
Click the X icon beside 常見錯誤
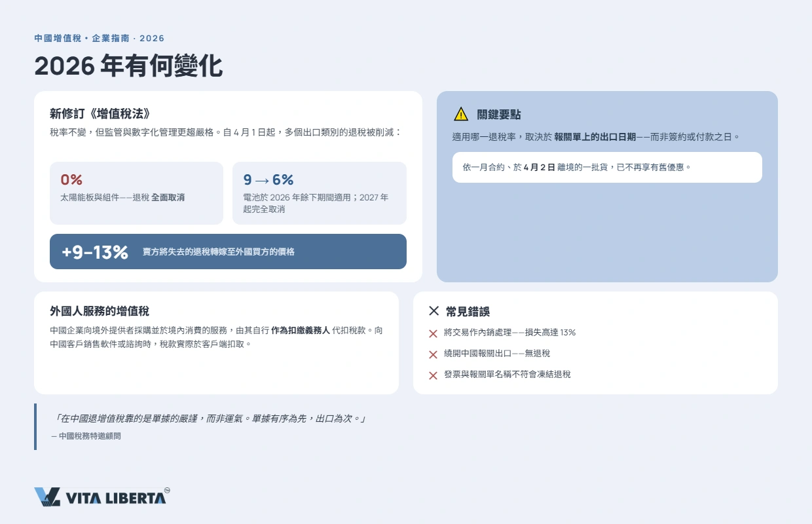(434, 311)
